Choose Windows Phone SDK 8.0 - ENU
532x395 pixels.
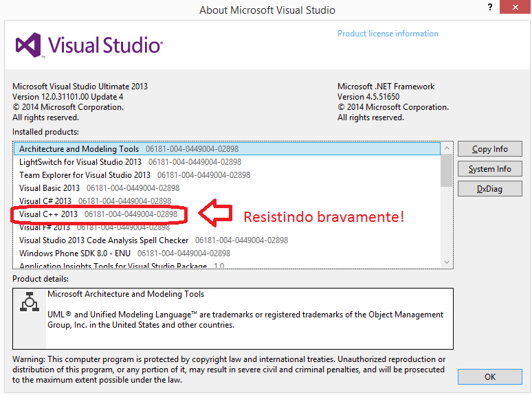point(75,253)
